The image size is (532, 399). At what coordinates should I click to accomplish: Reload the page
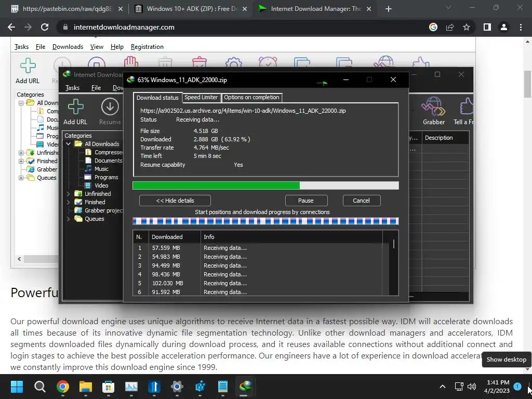45,27
